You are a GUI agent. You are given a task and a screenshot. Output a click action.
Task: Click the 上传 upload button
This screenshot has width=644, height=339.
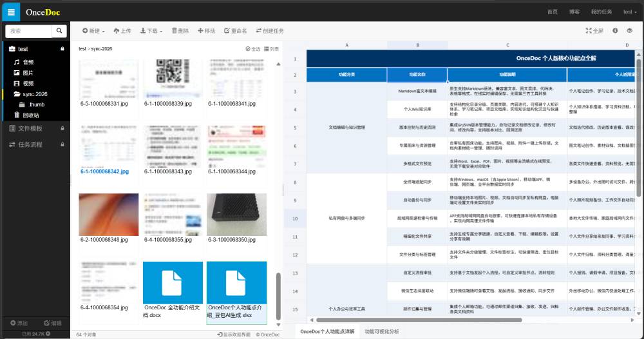pos(122,31)
